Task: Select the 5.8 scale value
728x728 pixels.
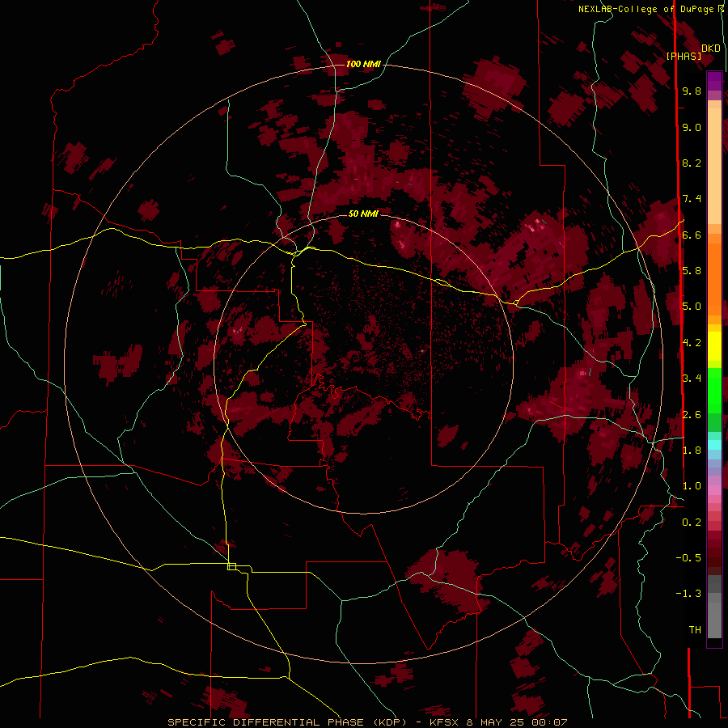Action: pyautogui.click(x=692, y=271)
